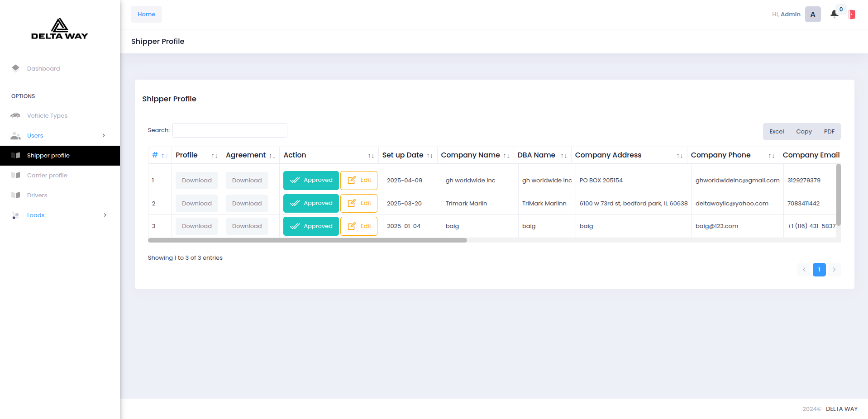This screenshot has width=868, height=419.
Task: Open the admin avatar A badge
Action: [812, 14]
